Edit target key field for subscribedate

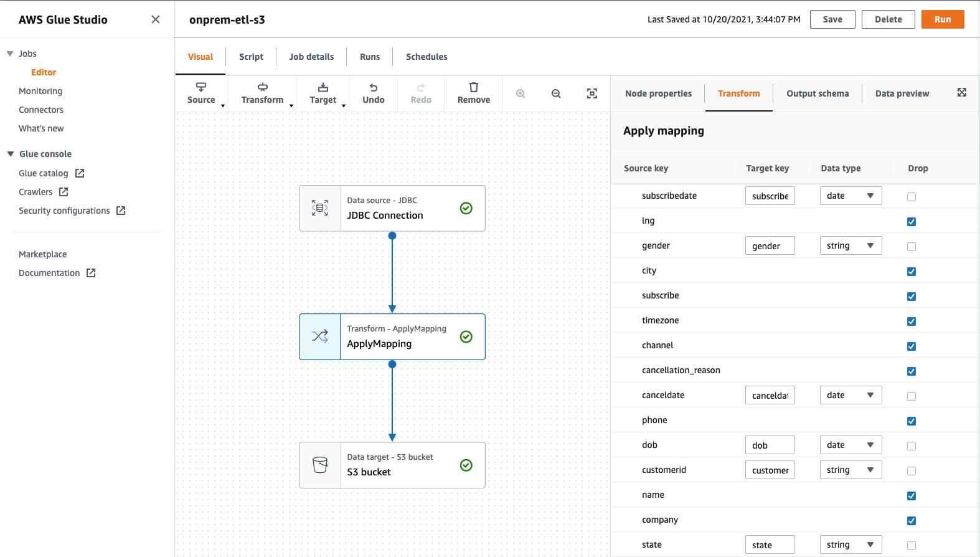[x=770, y=196]
